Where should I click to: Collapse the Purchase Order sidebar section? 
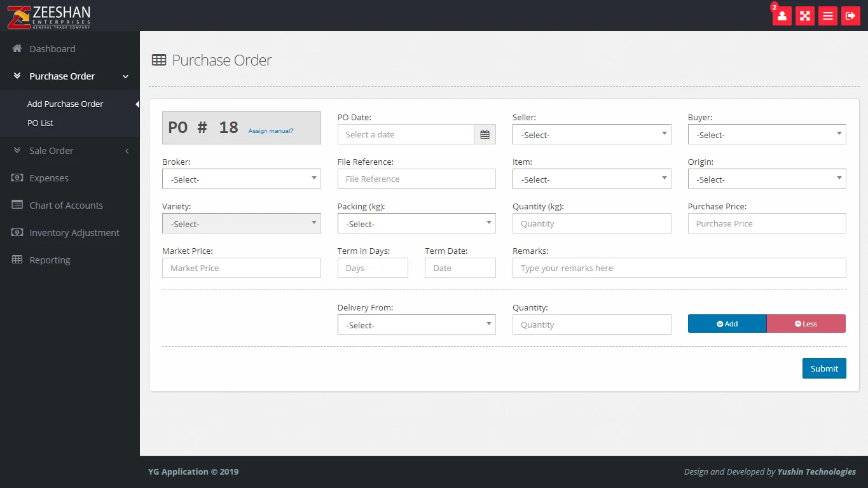pos(62,76)
